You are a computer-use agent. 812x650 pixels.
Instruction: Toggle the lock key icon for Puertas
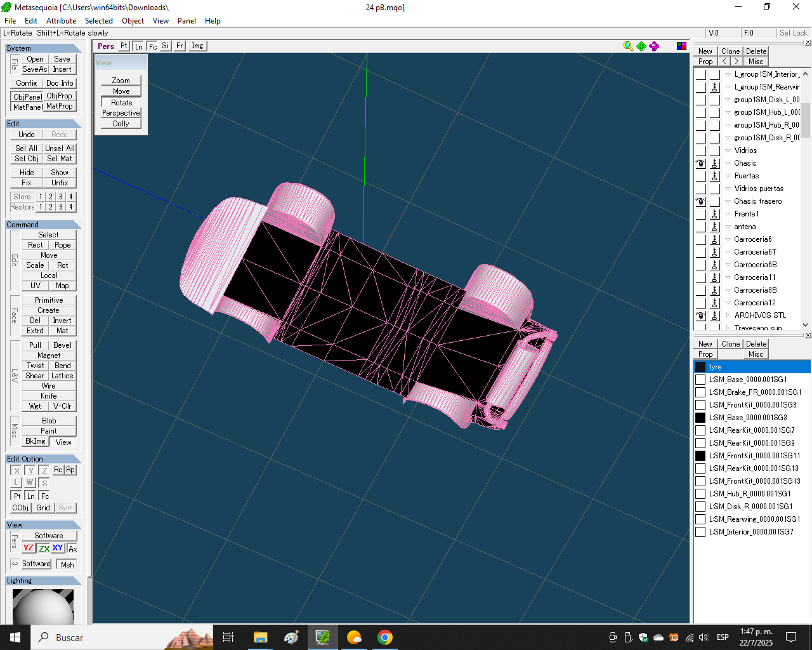coord(714,176)
